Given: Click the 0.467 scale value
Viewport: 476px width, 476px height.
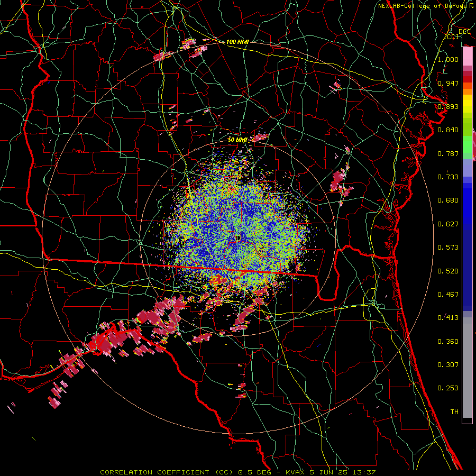Looking at the screenshot, I should tap(448, 295).
